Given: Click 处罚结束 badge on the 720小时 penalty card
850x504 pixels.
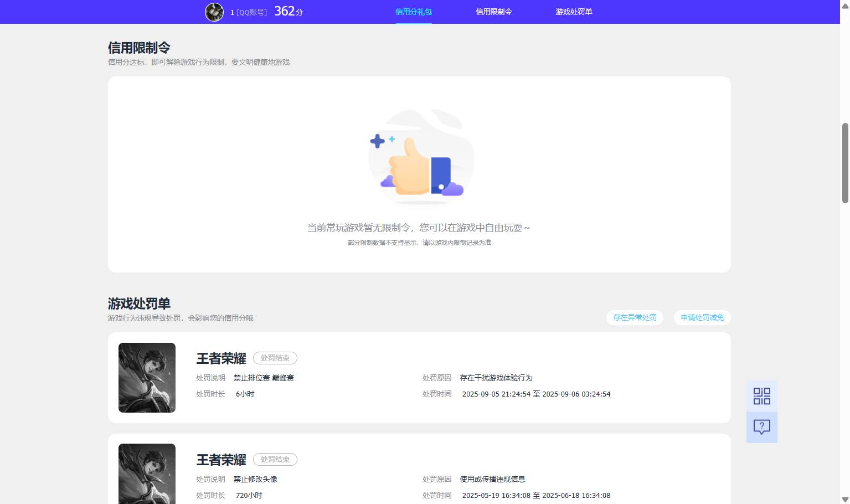Looking at the screenshot, I should 275,459.
